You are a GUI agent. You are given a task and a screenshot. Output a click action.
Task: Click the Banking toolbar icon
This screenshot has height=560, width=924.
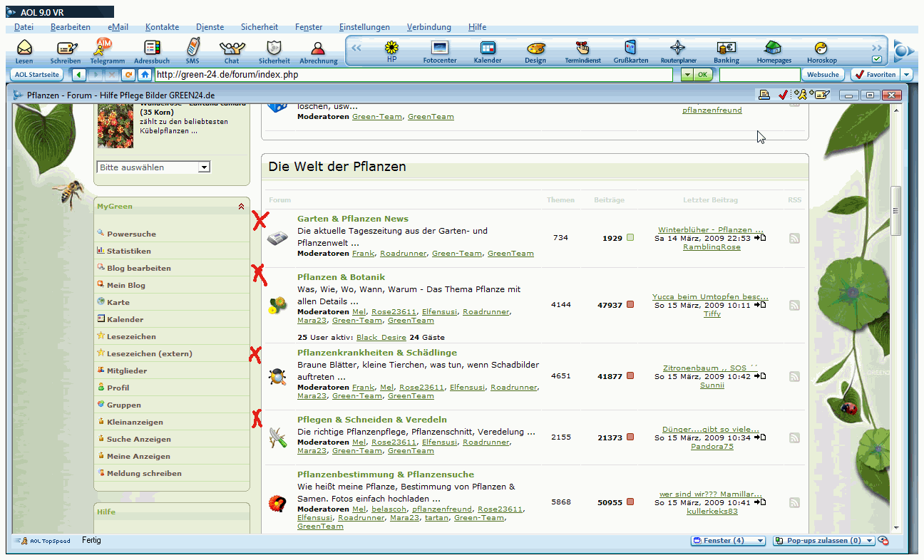coord(726,51)
